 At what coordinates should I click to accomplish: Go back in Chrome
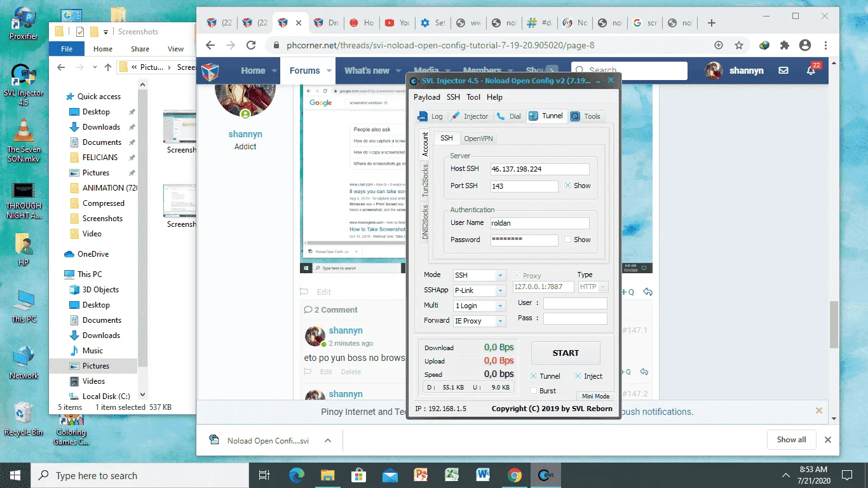tap(210, 45)
